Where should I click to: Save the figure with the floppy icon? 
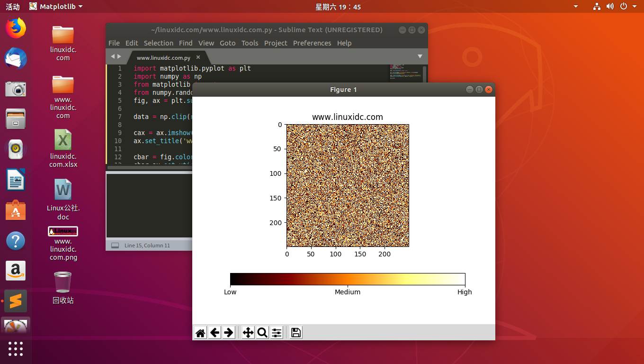[x=296, y=333]
